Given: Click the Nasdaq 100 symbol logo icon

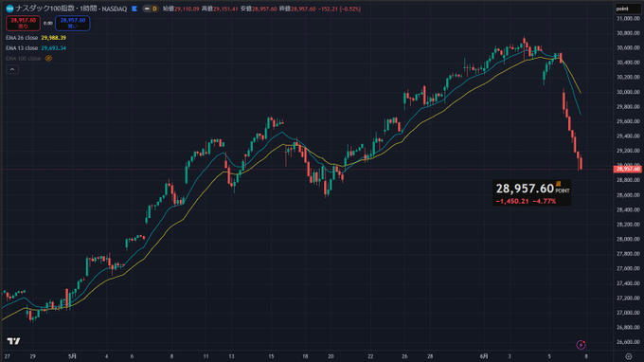Looking at the screenshot, I should click(x=9, y=9).
